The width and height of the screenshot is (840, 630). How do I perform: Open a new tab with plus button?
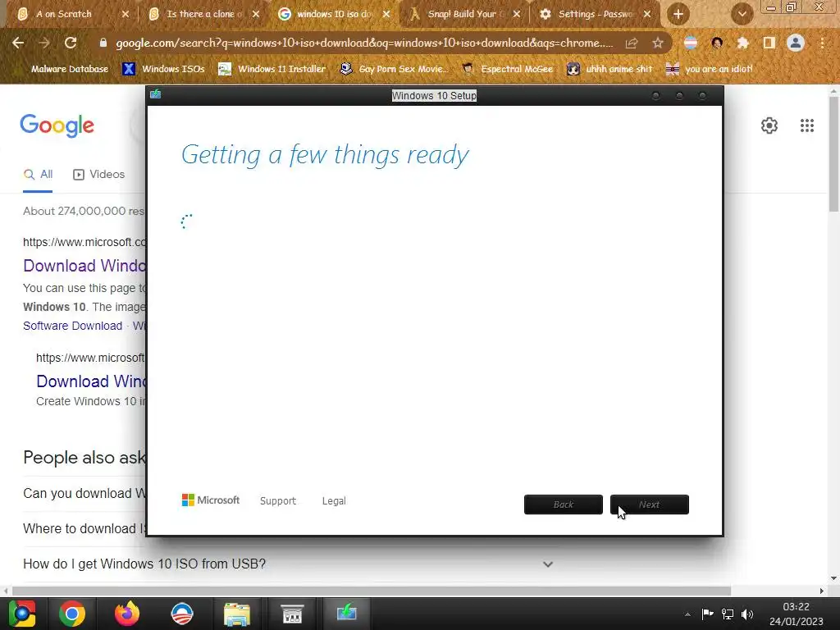(x=678, y=15)
